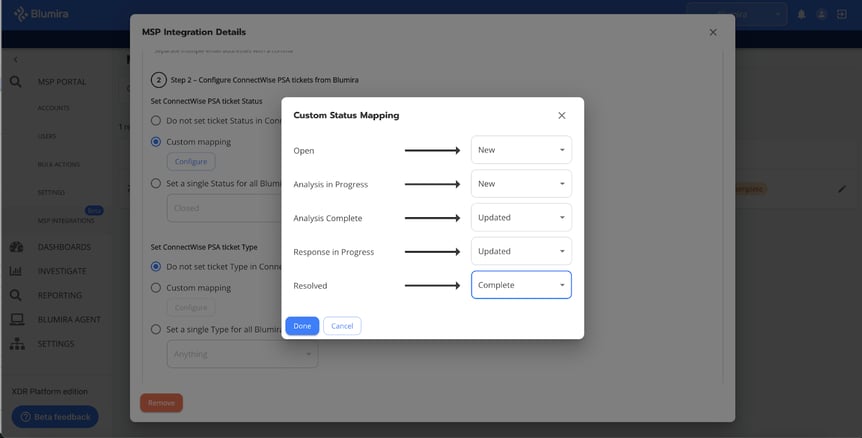
Task: Select Do not set ticket Type option
Action: (156, 267)
